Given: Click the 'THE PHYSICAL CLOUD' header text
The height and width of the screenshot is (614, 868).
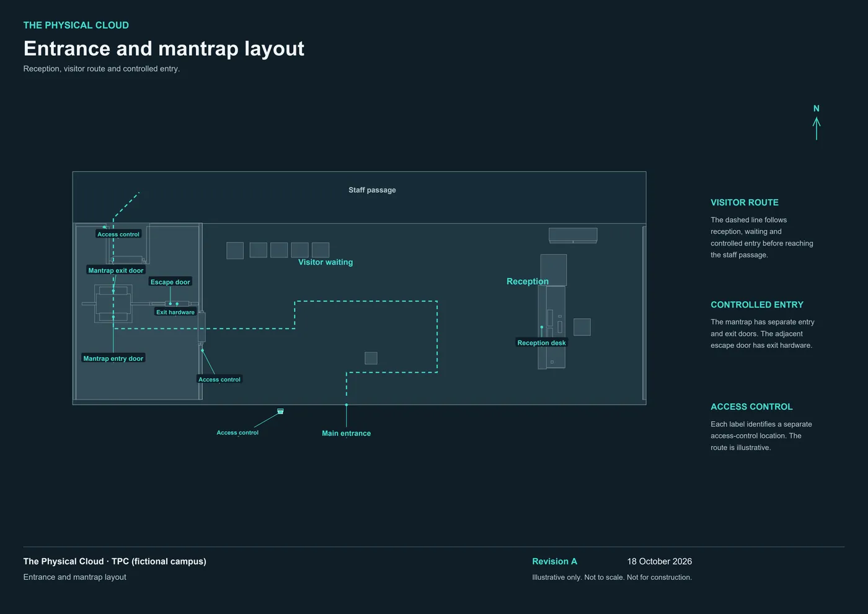Looking at the screenshot, I should tap(76, 25).
